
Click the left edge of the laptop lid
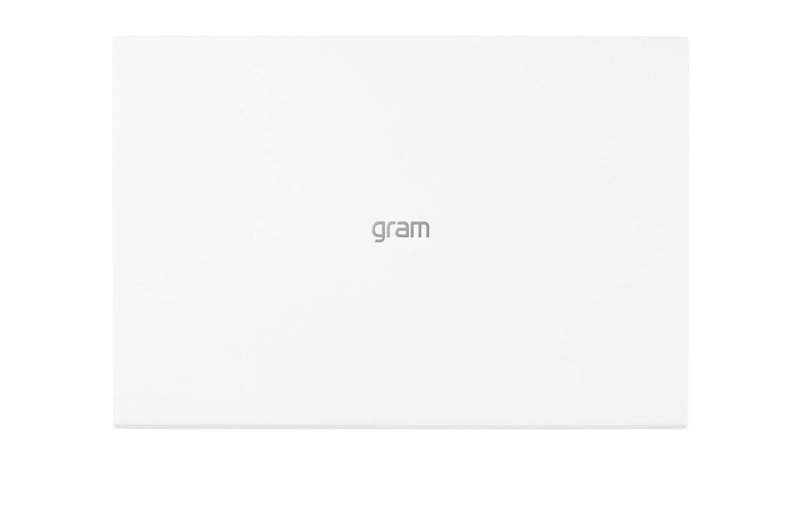[114, 230]
